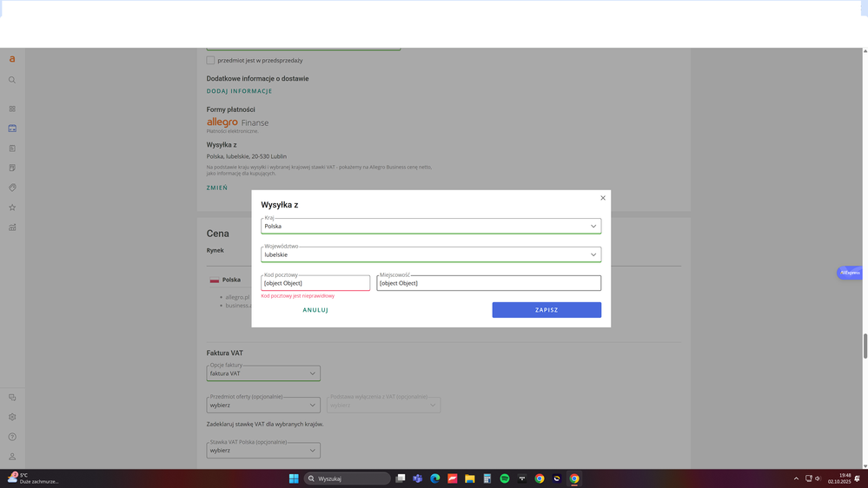
Task: Check 'przedmiot jest w przedsprzedaży' checkbox
Action: click(x=210, y=61)
